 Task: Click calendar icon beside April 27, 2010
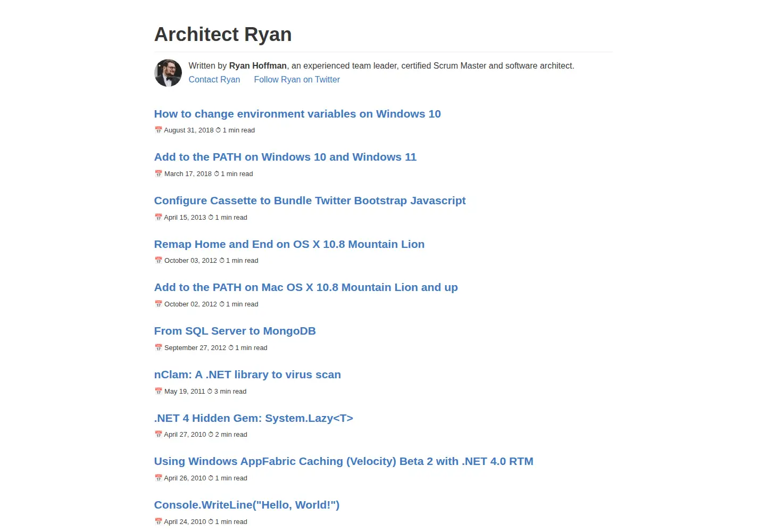click(x=158, y=434)
